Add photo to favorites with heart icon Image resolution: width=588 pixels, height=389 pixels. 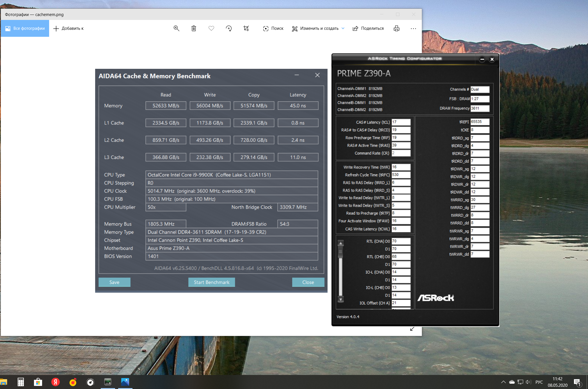tap(211, 28)
